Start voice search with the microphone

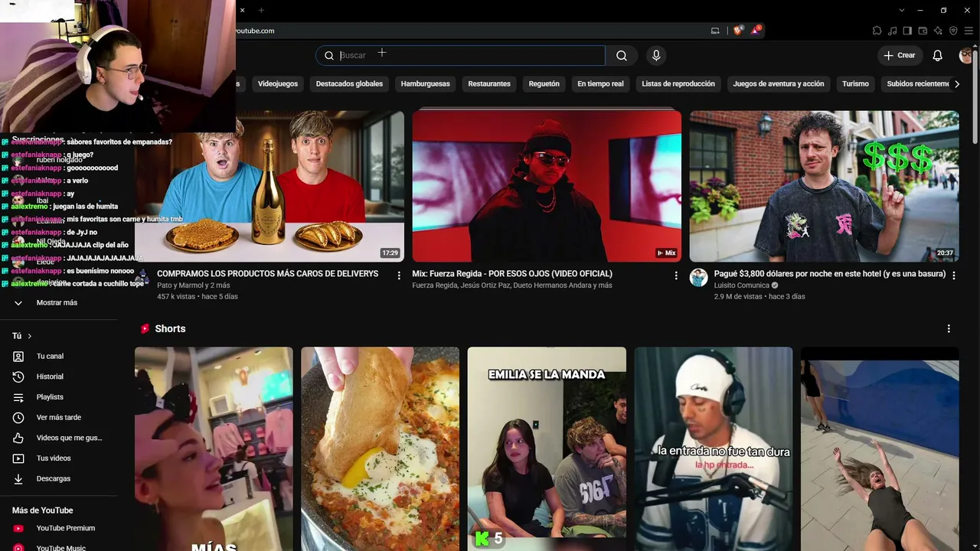click(655, 55)
